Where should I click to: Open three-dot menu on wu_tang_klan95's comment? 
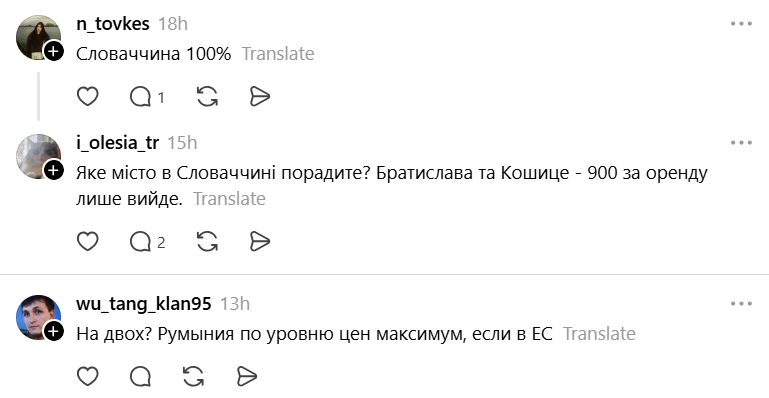[x=741, y=303]
